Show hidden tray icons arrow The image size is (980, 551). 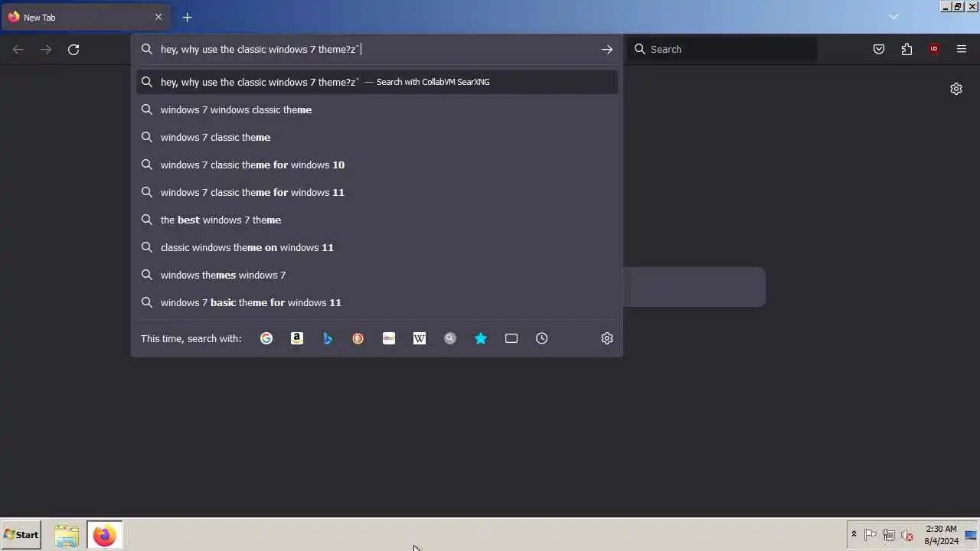click(854, 535)
